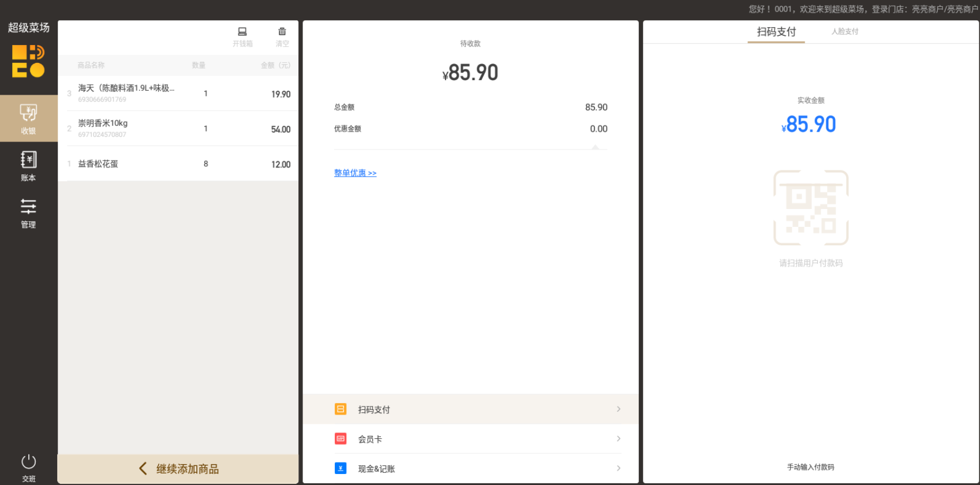Click 手动输入付款码 link

[811, 467]
